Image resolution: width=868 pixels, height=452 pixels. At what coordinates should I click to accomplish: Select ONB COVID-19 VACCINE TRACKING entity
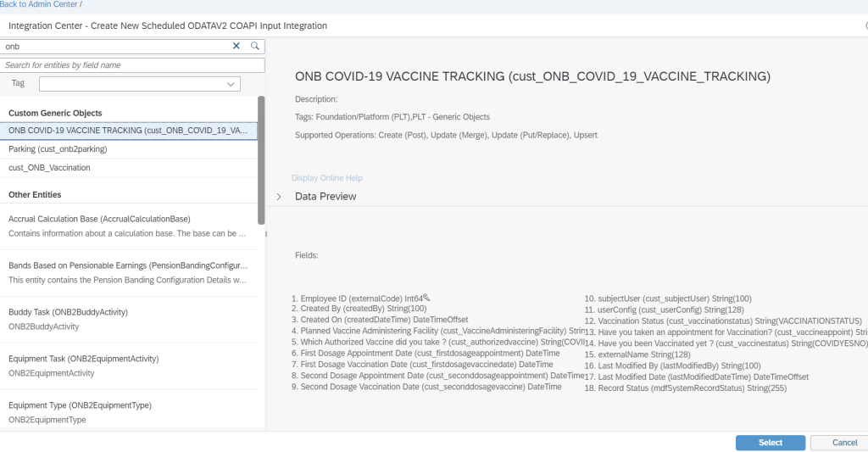(x=129, y=131)
